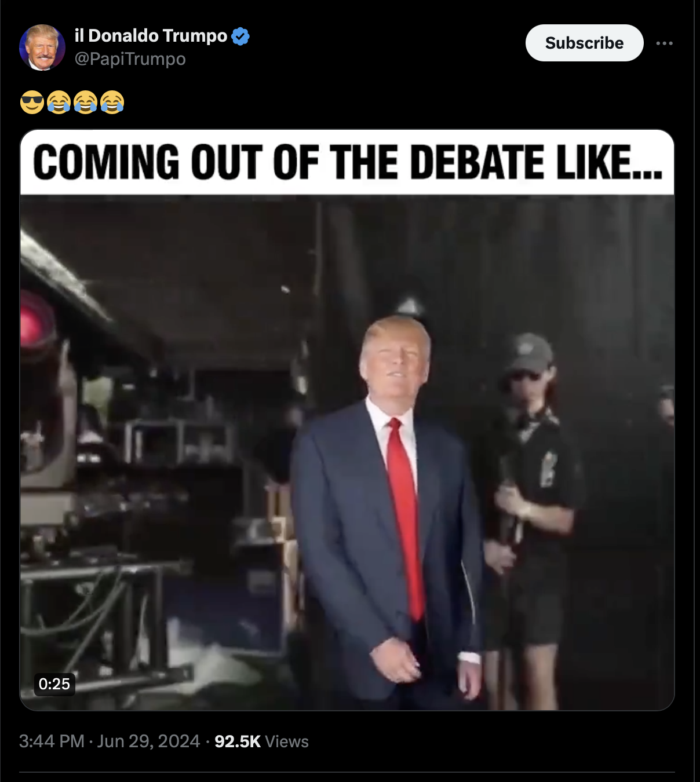Click the blue verified checkmark badge
700x782 pixels.
click(240, 36)
